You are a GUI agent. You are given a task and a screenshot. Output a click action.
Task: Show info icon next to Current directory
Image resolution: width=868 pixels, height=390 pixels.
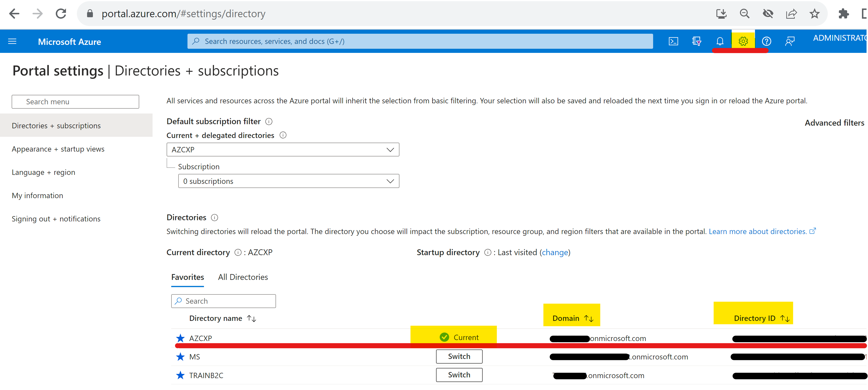coord(238,252)
